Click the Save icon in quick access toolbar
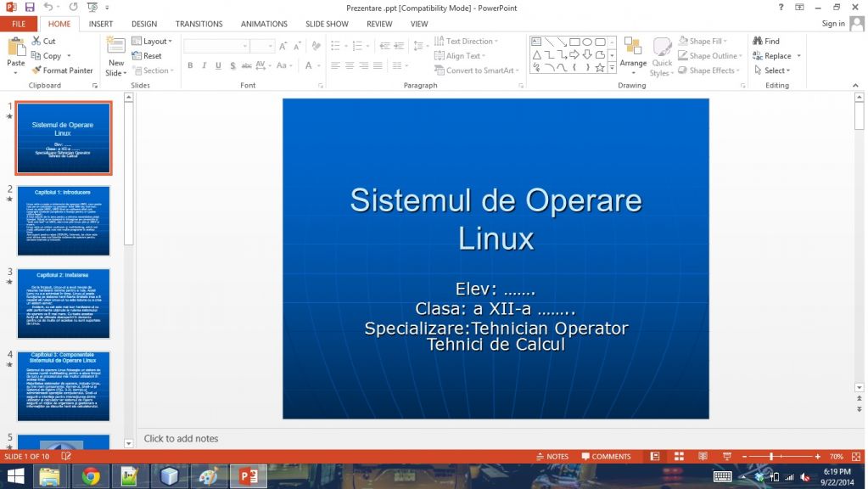This screenshot has height=489, width=868. point(30,7)
